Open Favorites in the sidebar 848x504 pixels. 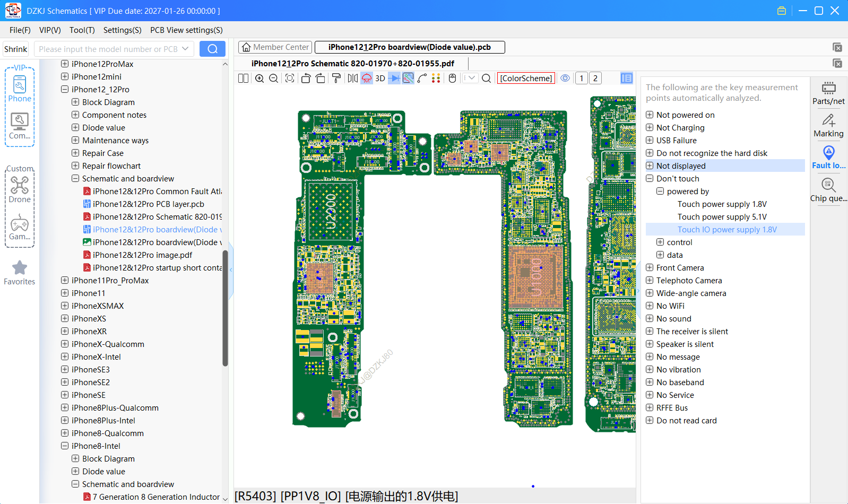pyautogui.click(x=20, y=273)
